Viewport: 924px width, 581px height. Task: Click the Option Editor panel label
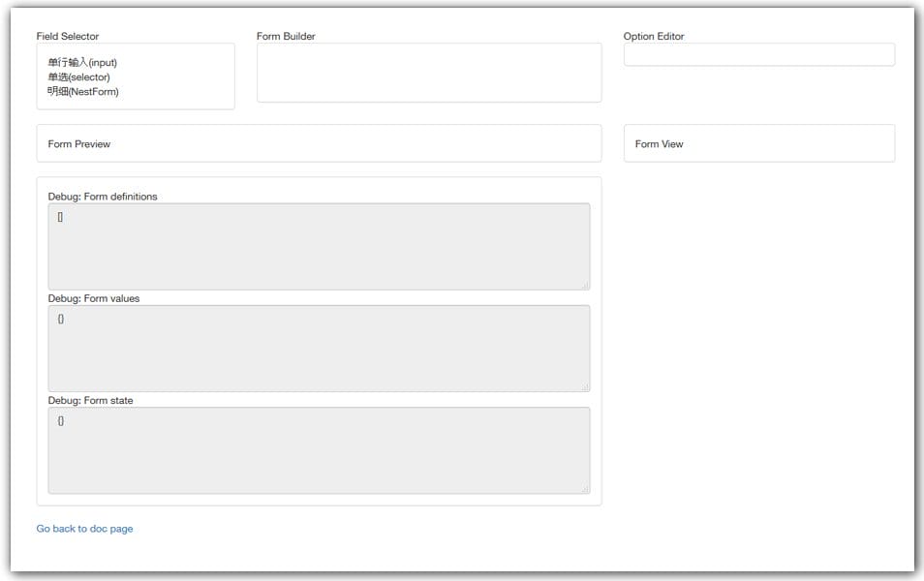(x=654, y=36)
